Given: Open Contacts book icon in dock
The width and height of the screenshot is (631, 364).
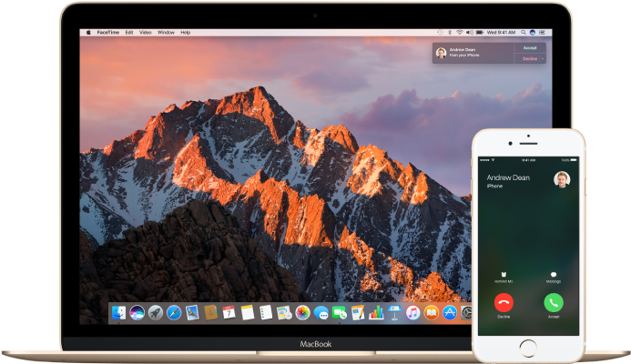Looking at the screenshot, I should [x=210, y=312].
